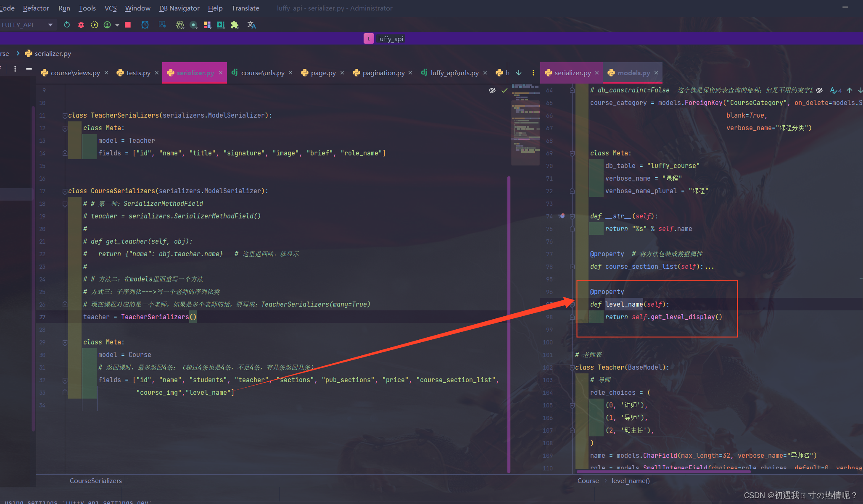Click the green puzzle piece plugin icon
The width and height of the screenshot is (863, 504).
tap(235, 25)
